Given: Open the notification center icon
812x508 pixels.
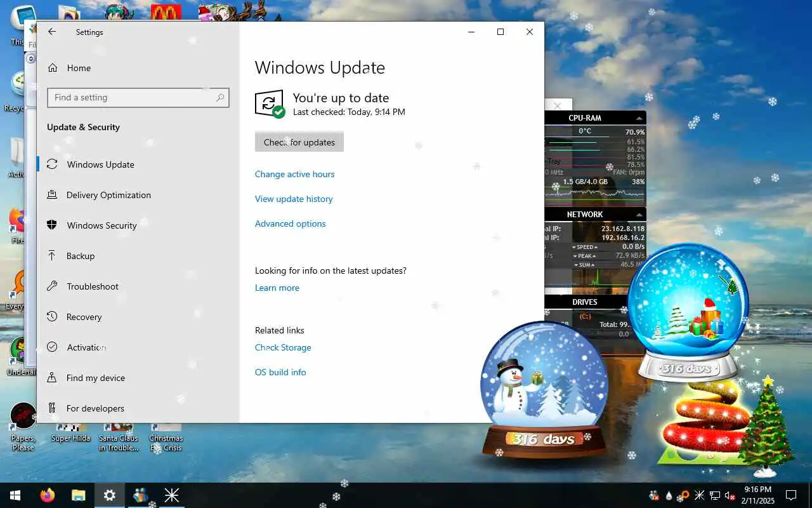Looking at the screenshot, I should 791,495.
